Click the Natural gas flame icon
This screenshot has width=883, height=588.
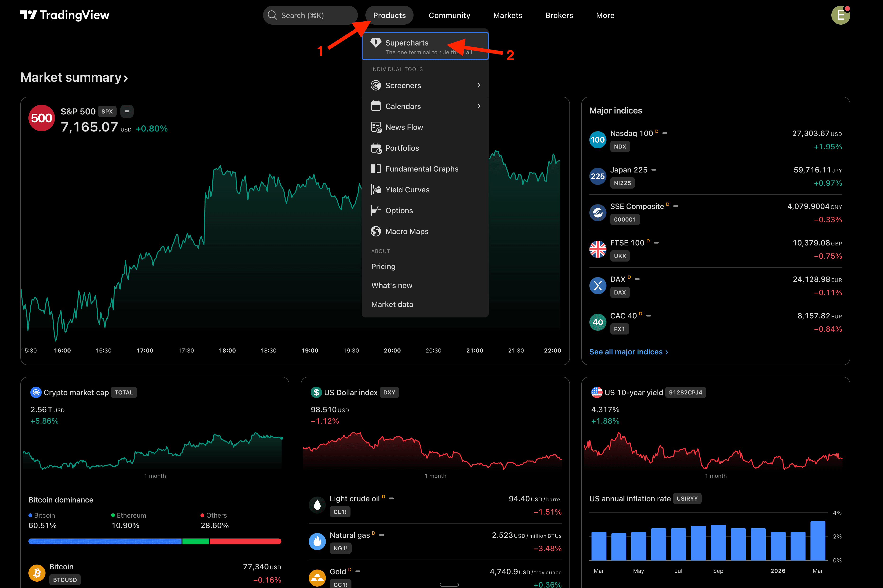coord(317,542)
